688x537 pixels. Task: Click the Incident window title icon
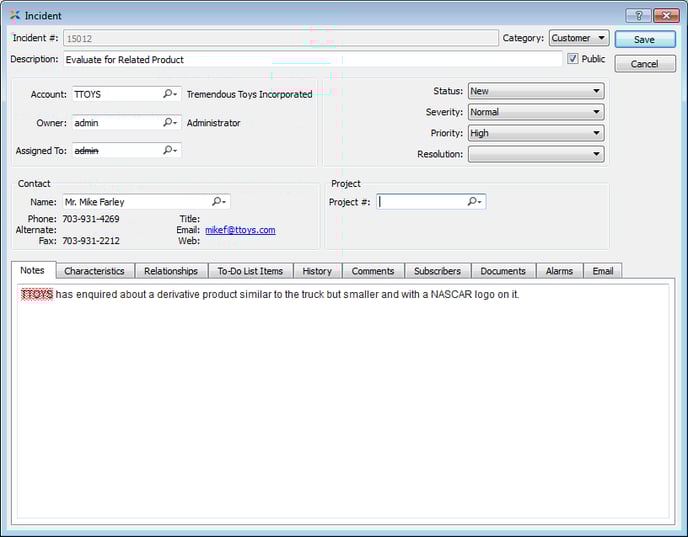pyautogui.click(x=15, y=15)
